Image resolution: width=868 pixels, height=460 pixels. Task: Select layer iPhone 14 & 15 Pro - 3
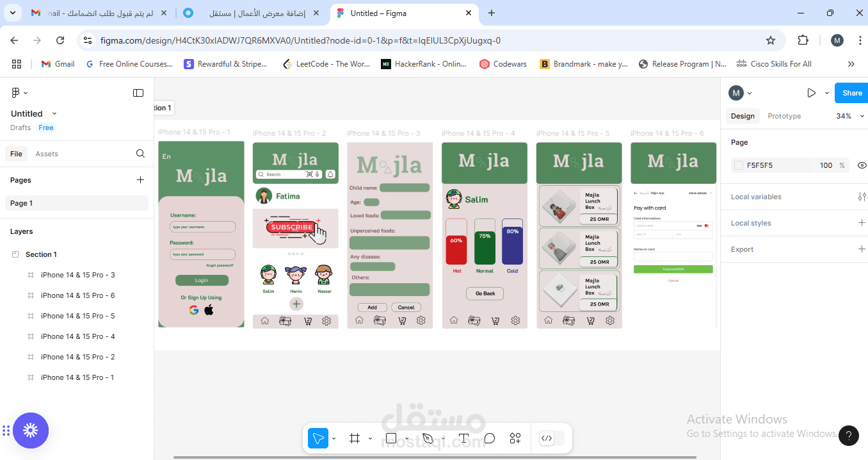point(77,275)
